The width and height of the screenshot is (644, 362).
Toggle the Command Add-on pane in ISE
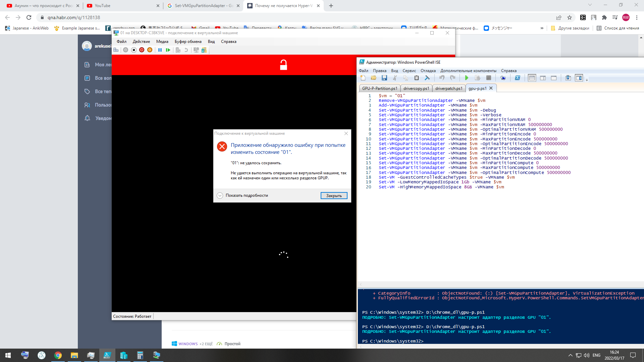pyautogui.click(x=579, y=78)
